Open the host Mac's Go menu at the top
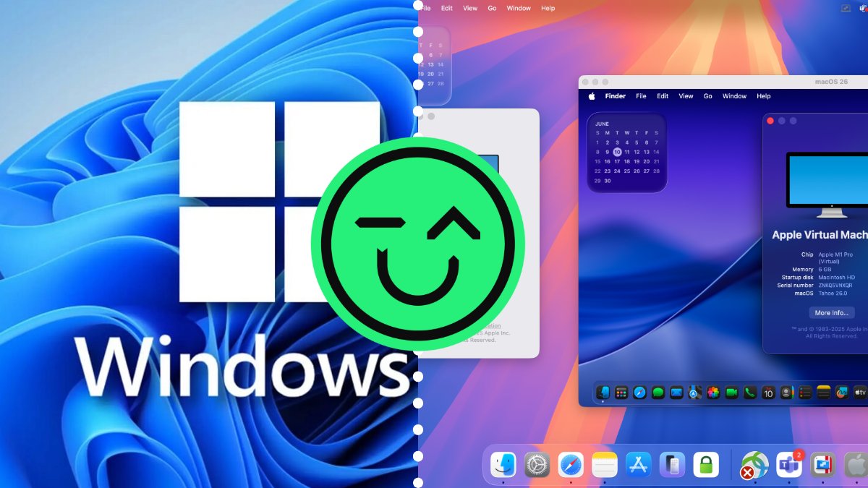This screenshot has height=488, width=868. [492, 8]
